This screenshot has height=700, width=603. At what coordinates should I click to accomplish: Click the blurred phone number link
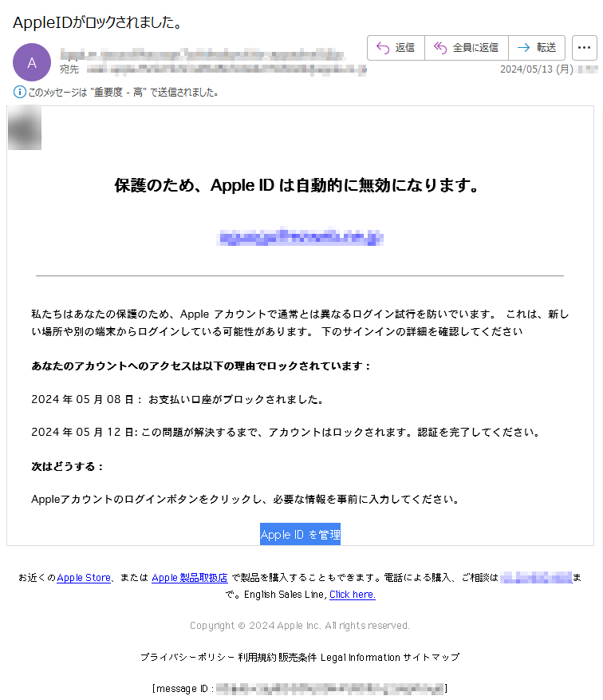click(x=536, y=578)
